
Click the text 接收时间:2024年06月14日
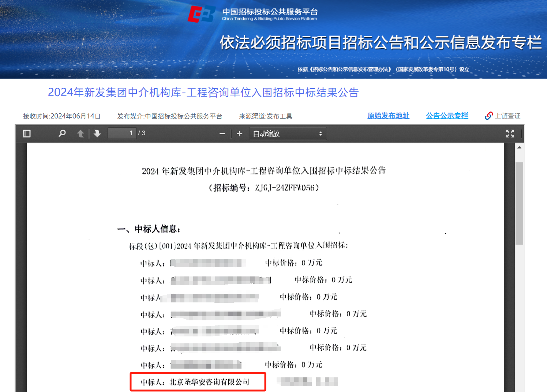coord(61,116)
